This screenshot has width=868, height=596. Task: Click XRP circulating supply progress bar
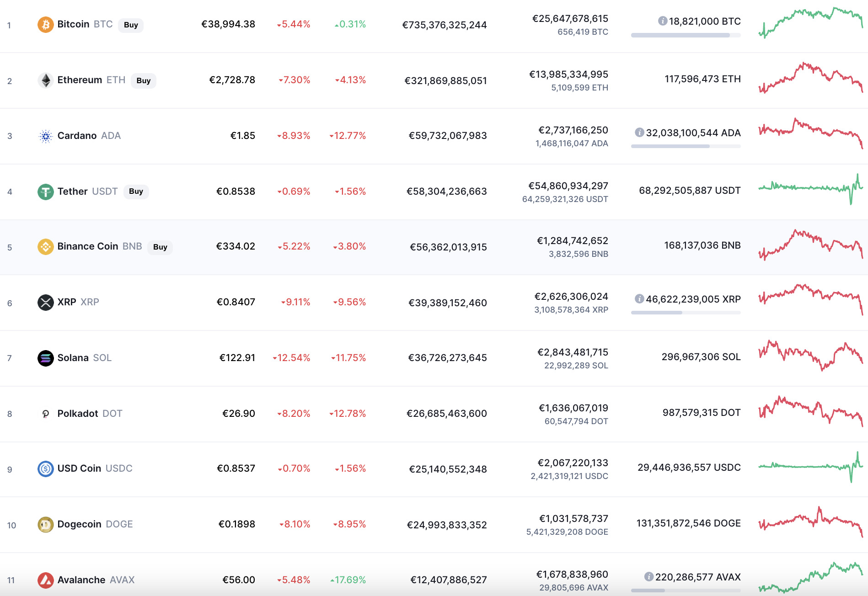(686, 313)
